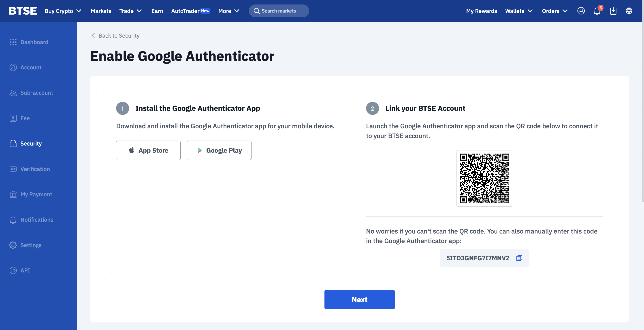Go to the Markets page
644x330 pixels.
click(x=101, y=11)
